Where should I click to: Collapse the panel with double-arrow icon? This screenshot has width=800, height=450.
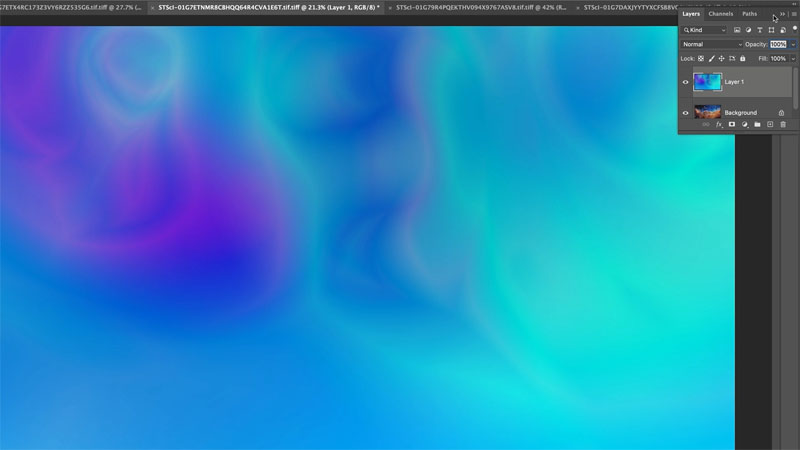tap(782, 14)
